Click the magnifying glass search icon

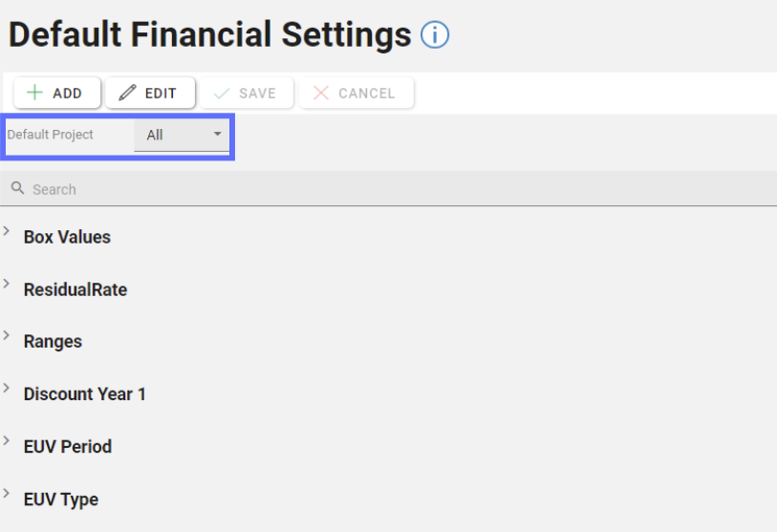pyautogui.click(x=17, y=188)
